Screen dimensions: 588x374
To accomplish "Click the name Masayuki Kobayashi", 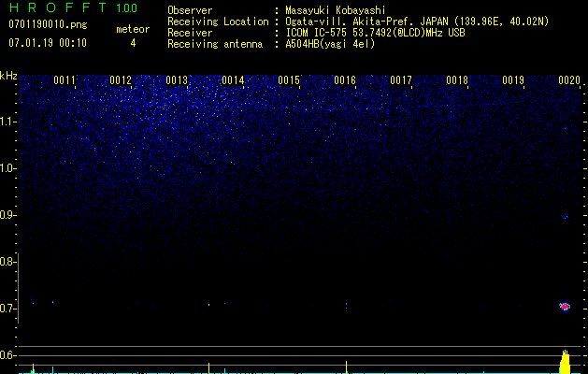I will click(x=336, y=10).
